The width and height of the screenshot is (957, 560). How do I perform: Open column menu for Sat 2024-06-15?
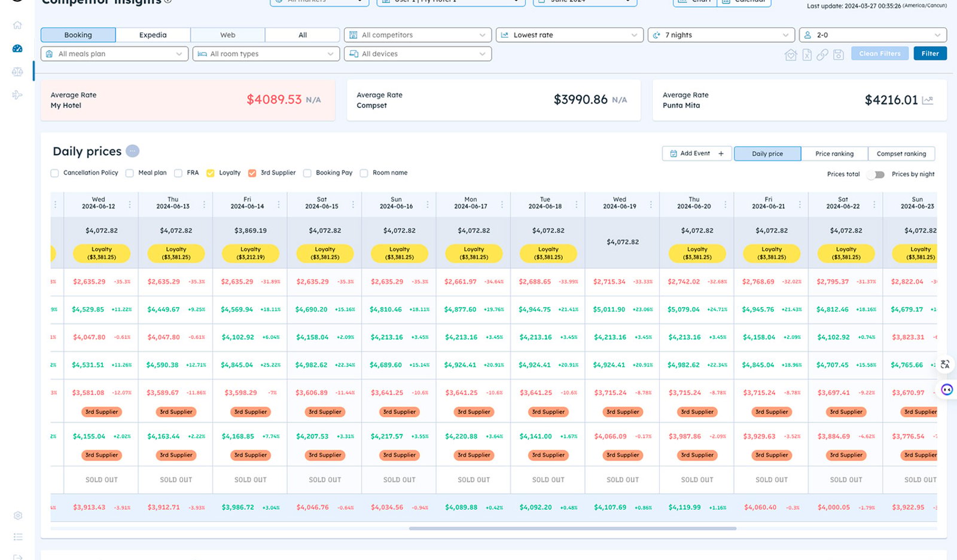tap(353, 204)
